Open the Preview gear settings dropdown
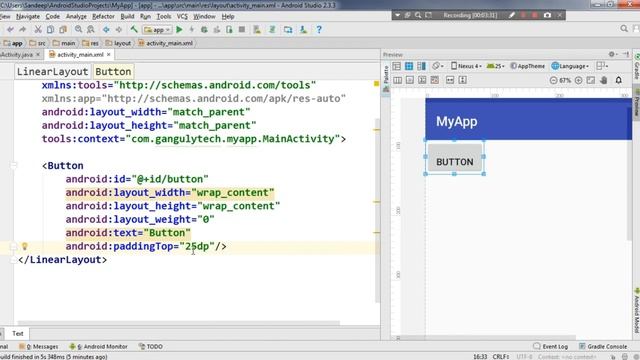Viewport: 640px width, 360px height. coord(613,54)
